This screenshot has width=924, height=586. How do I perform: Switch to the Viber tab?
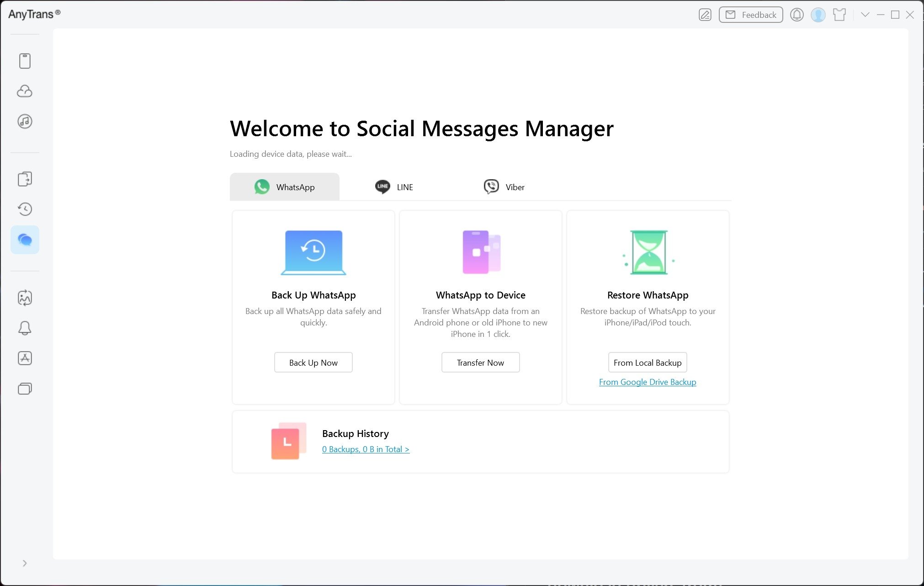pos(504,186)
